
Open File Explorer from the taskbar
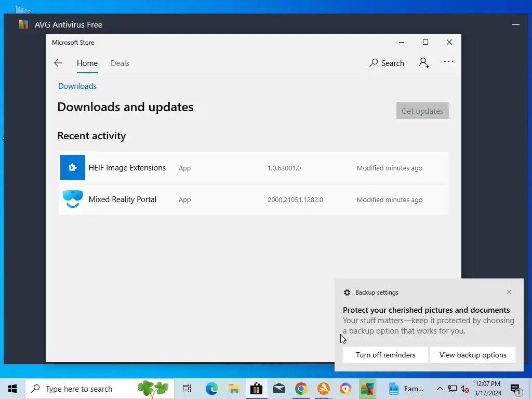click(x=234, y=389)
